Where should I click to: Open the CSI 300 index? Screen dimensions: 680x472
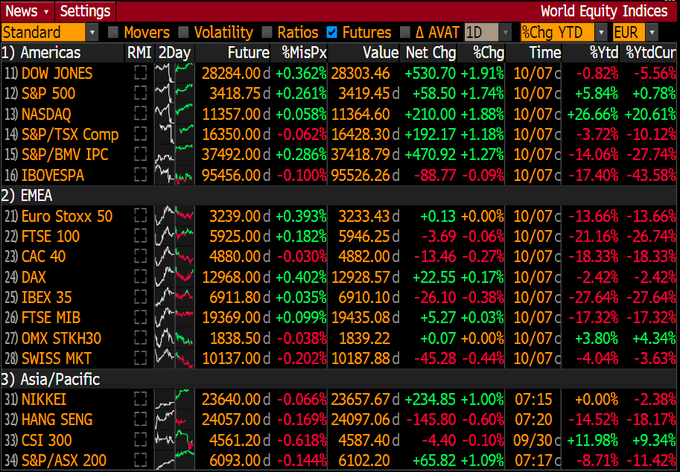point(46,440)
